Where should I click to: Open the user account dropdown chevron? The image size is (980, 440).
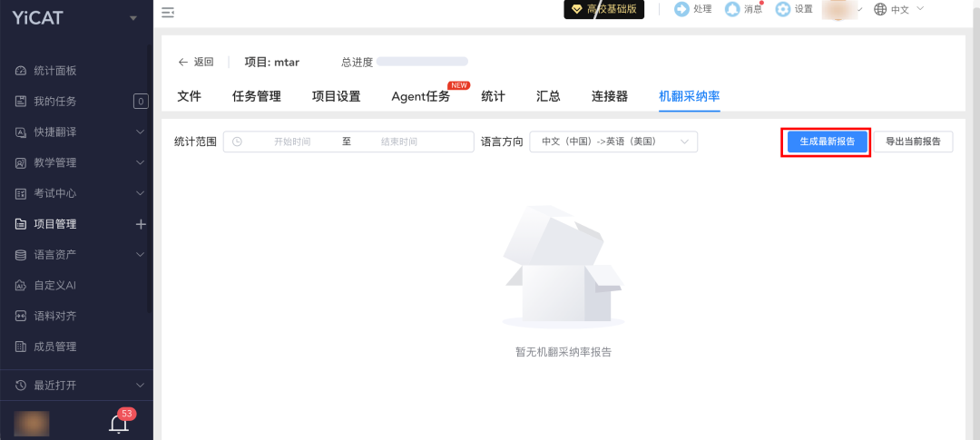tap(860, 9)
